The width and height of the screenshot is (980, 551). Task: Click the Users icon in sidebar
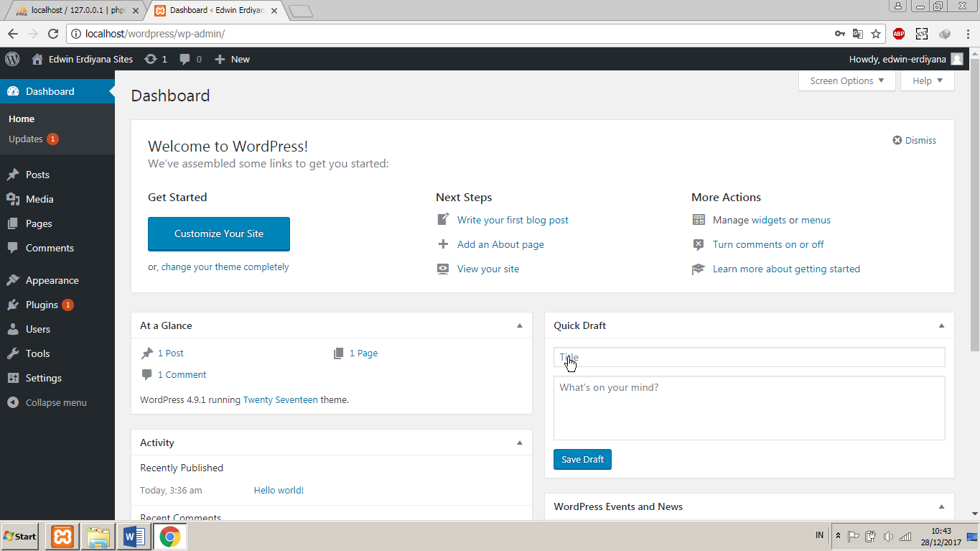coord(13,329)
